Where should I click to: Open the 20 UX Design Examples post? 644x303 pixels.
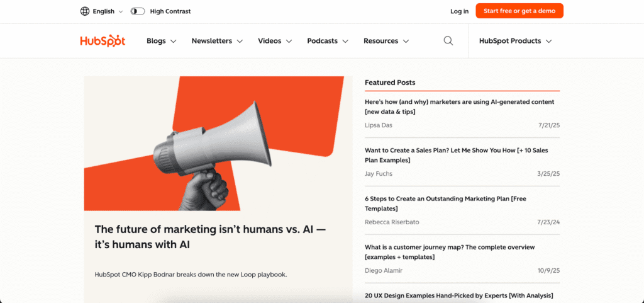click(x=458, y=295)
